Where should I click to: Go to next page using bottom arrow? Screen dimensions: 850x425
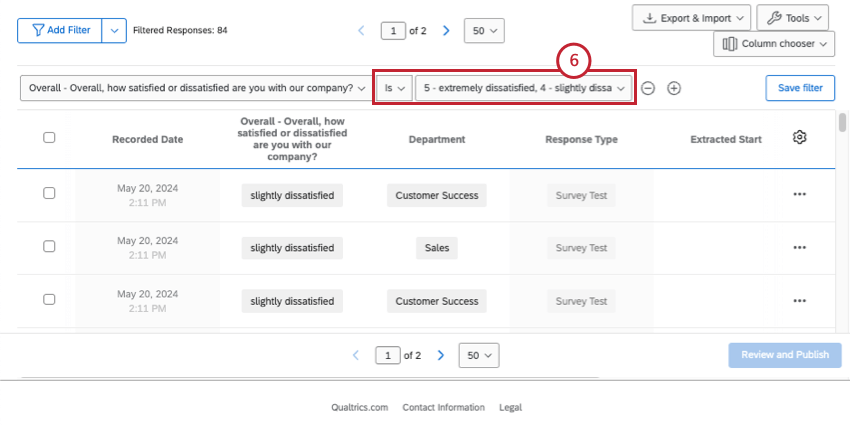click(441, 355)
